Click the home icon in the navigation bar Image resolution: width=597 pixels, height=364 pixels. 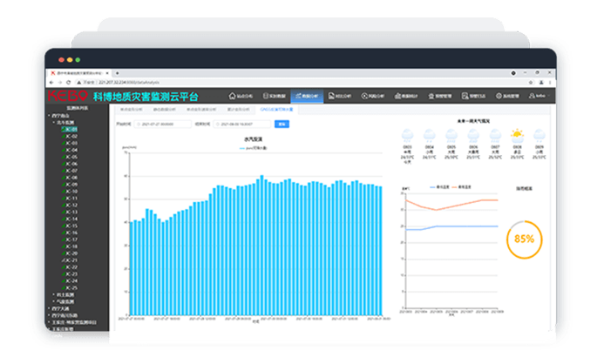point(232,95)
